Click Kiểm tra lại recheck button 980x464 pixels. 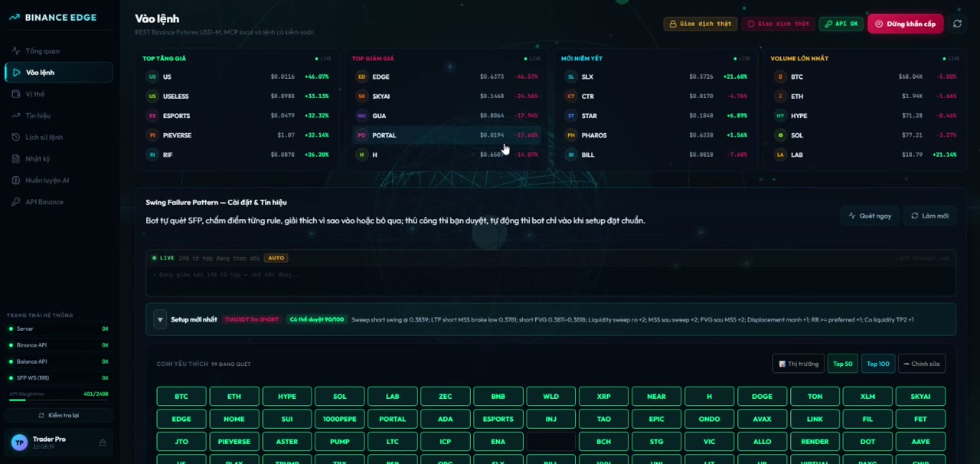[x=59, y=415]
